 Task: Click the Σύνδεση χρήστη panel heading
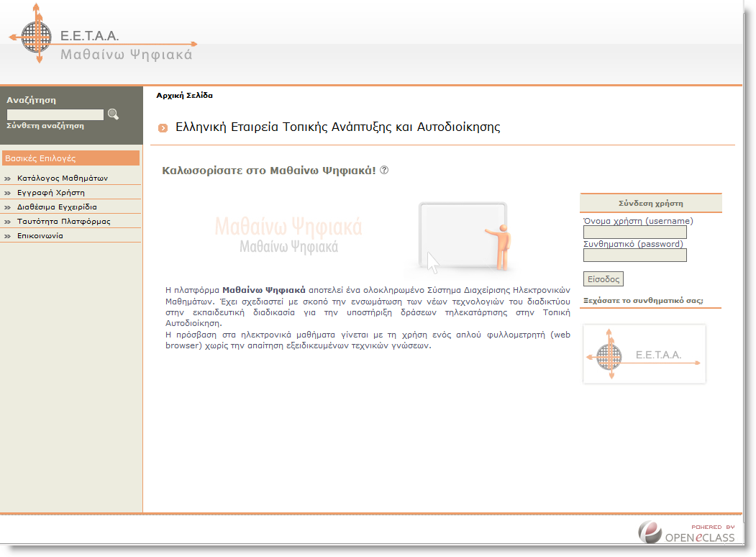click(651, 204)
